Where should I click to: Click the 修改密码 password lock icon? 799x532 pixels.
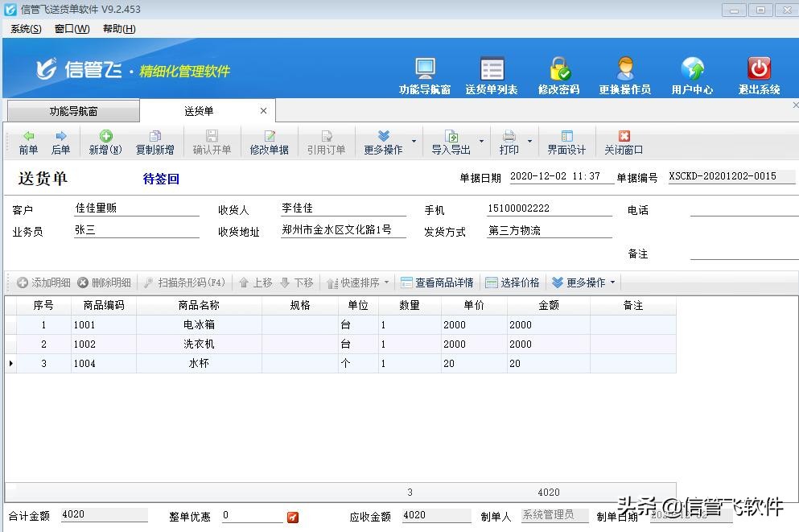tap(560, 72)
